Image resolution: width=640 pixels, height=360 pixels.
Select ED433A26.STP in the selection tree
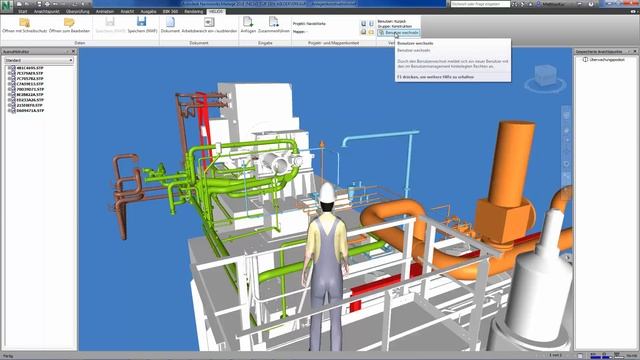click(x=30, y=100)
